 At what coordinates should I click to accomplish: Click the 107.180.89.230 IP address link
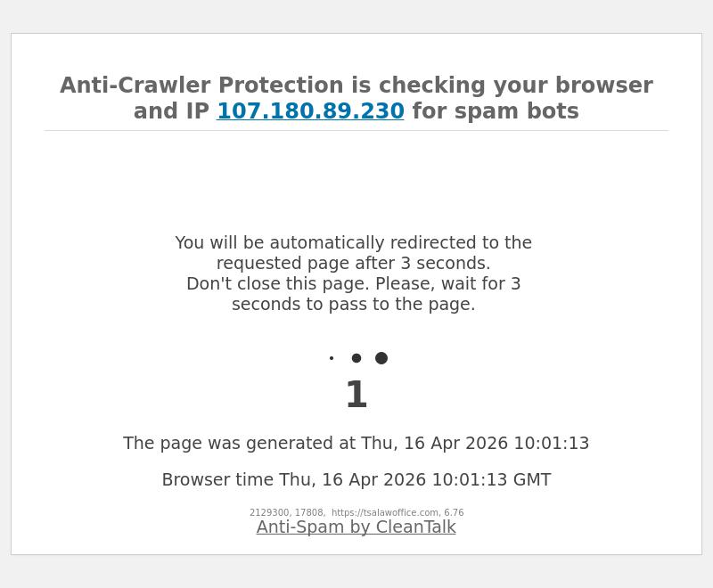pos(310,111)
